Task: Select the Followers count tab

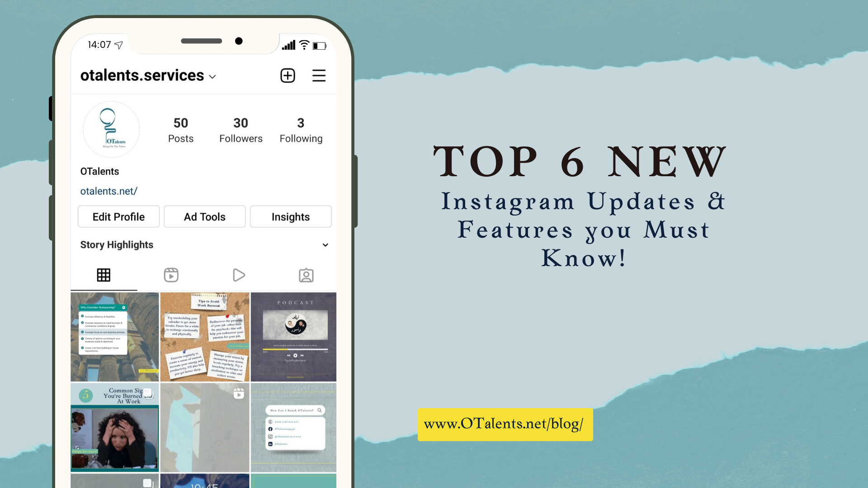Action: tap(240, 129)
